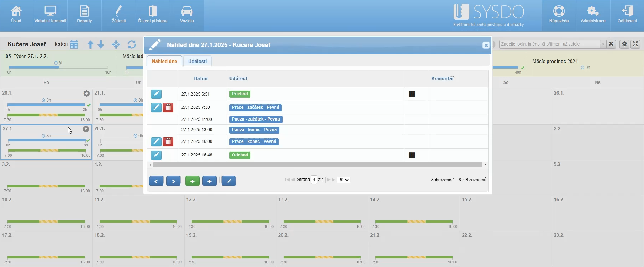The height and width of the screenshot is (267, 644).
Task: Switch to the Události tab
Action: click(x=197, y=61)
